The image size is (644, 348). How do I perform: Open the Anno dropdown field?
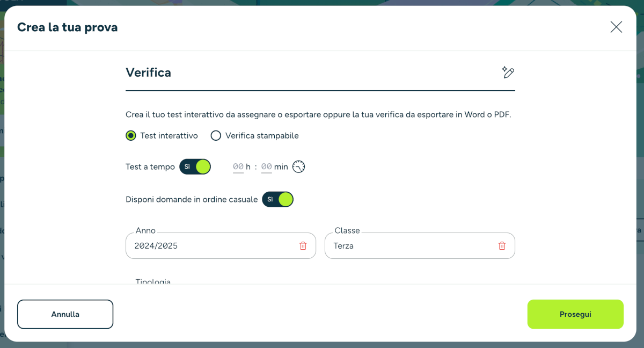point(209,246)
